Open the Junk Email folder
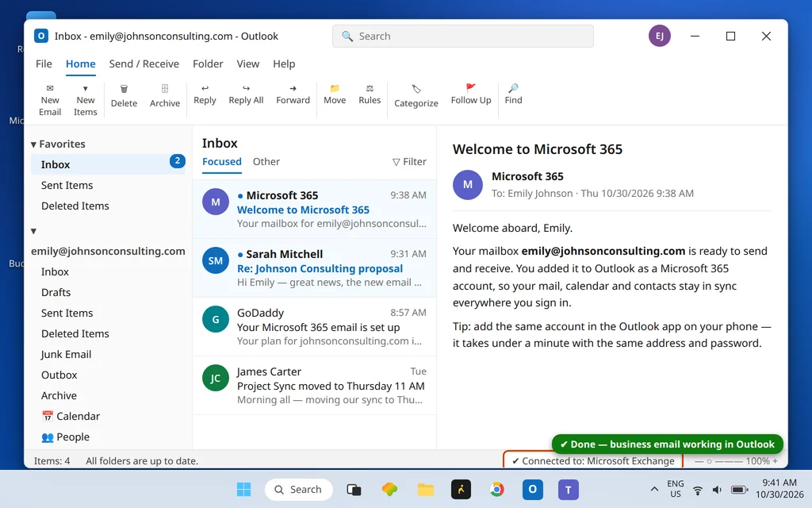Viewport: 812px width, 508px height. coord(108,355)
